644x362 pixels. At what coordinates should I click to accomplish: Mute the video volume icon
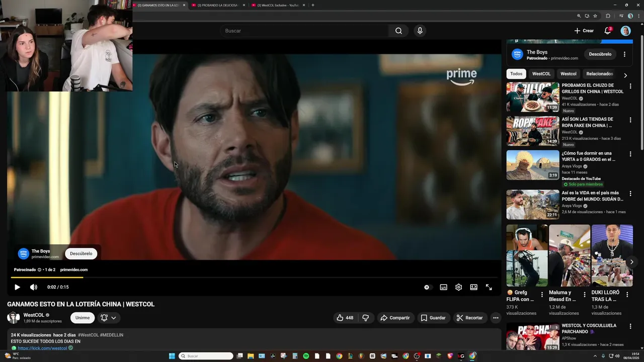point(34,287)
